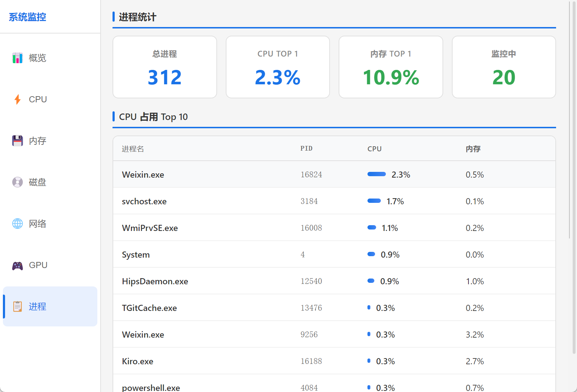
Task: Click the globe icon beside 网络
Action: click(x=17, y=224)
